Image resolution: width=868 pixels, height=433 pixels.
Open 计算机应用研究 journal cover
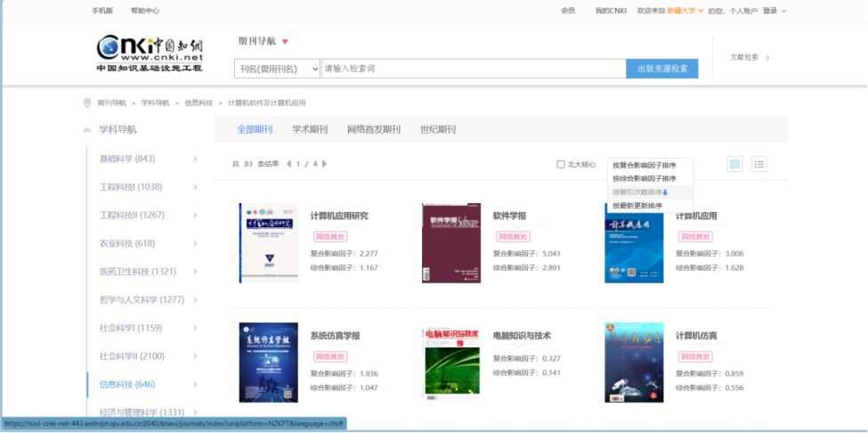click(269, 243)
